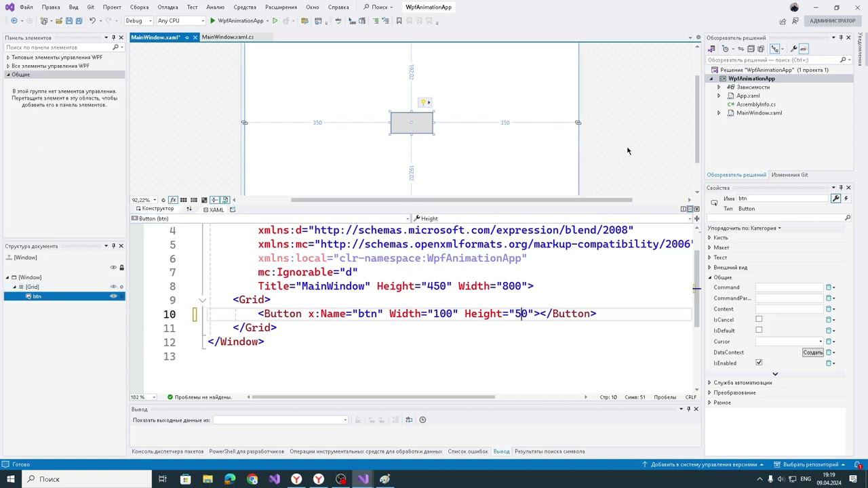Click Collapse All icon in Solution Explorer toolbar

[x=751, y=49]
